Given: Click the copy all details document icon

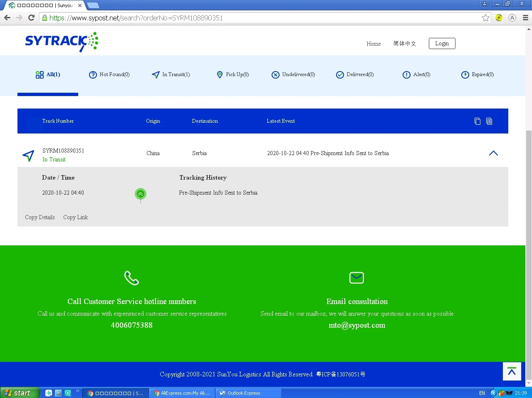Looking at the screenshot, I should tap(489, 121).
